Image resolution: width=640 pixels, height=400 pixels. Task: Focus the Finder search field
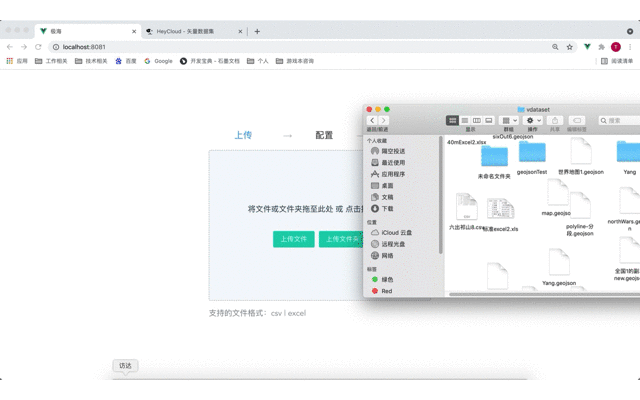pyautogui.click(x=619, y=120)
